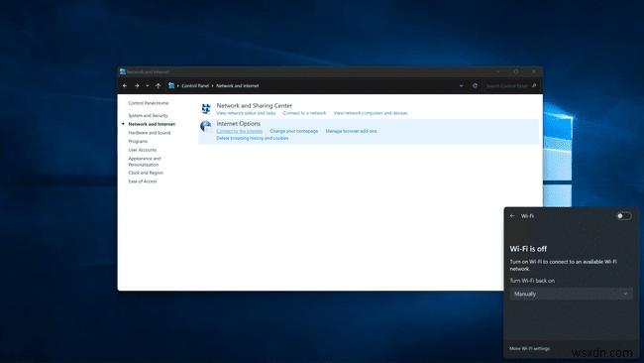644x363 pixels.
Task: Expand the address bar history dropdown
Action: 462,86
